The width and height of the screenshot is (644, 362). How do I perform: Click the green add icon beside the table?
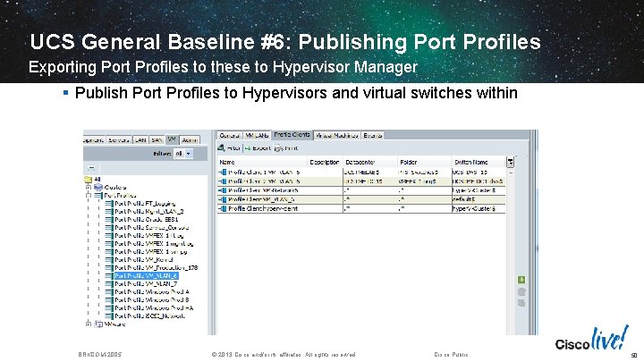521,280
